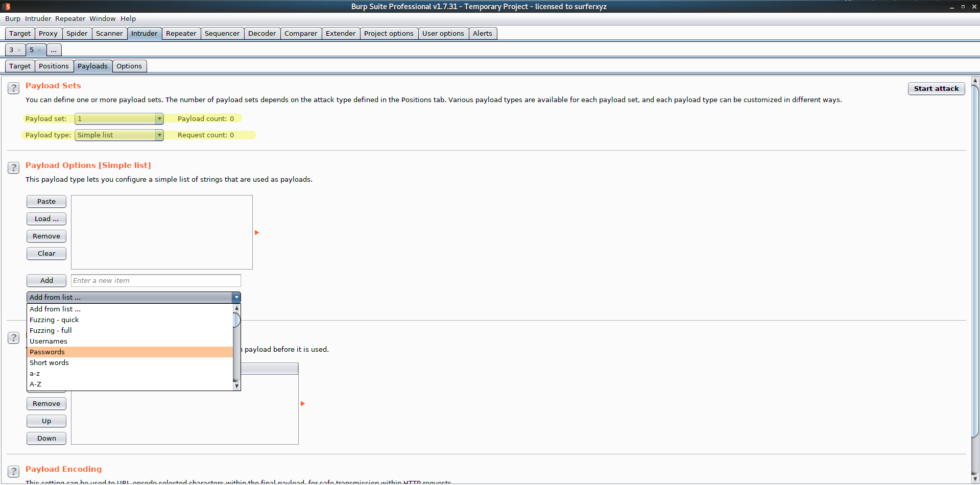Select Fuzzing - quick from list
The height and width of the screenshot is (485, 980).
tap(130, 320)
